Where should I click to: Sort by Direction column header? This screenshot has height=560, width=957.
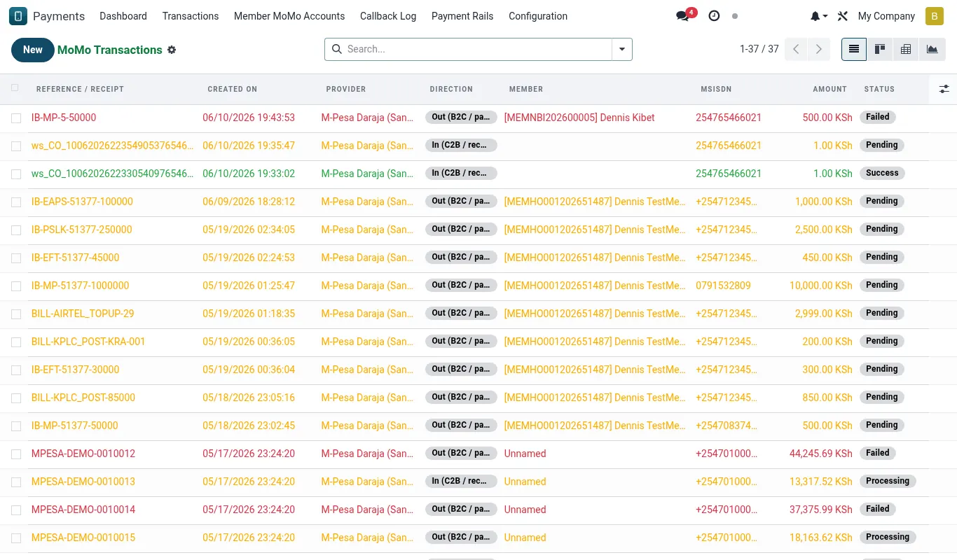(451, 89)
